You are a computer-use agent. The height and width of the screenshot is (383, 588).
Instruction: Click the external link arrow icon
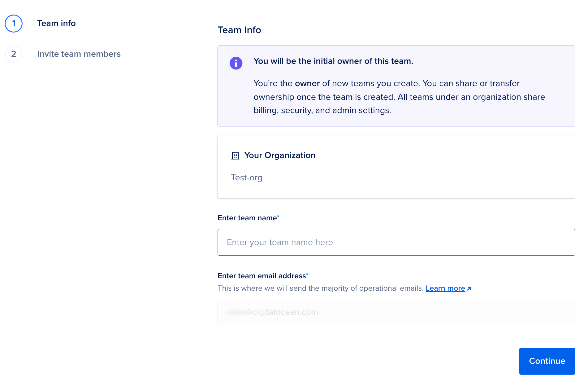469,288
